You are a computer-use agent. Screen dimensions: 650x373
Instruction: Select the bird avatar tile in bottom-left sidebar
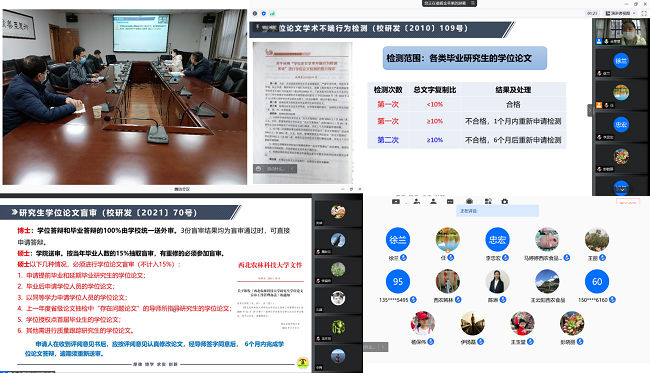(338, 242)
